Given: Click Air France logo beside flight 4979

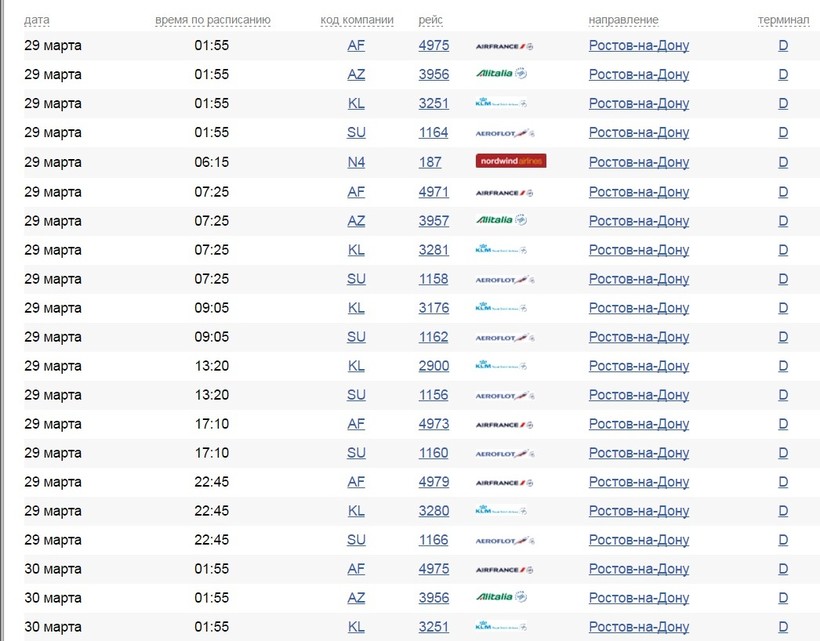Looking at the screenshot, I should tap(505, 483).
